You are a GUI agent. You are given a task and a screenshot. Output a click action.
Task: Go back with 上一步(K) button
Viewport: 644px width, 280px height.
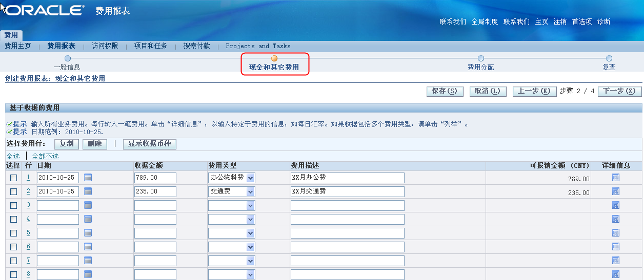(x=534, y=91)
